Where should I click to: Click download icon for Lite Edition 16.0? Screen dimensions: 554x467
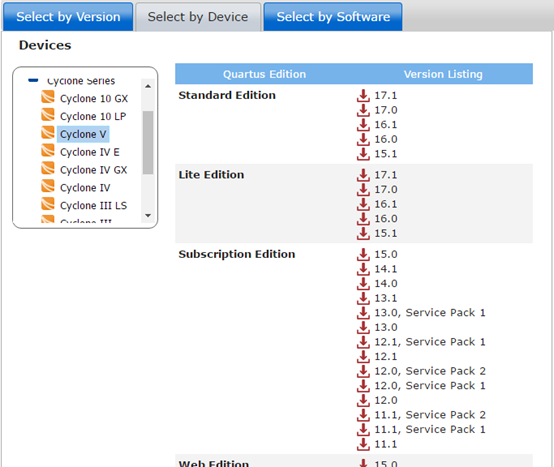(x=363, y=219)
